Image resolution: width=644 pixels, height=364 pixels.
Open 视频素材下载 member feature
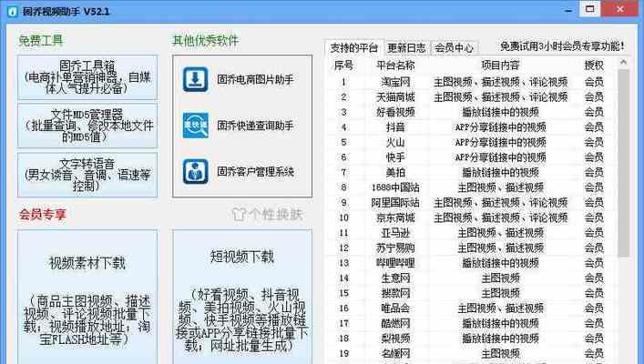click(87, 297)
